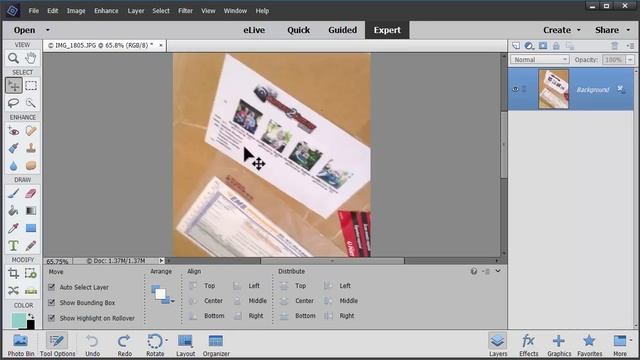Switch to the Quick tab

298,30
